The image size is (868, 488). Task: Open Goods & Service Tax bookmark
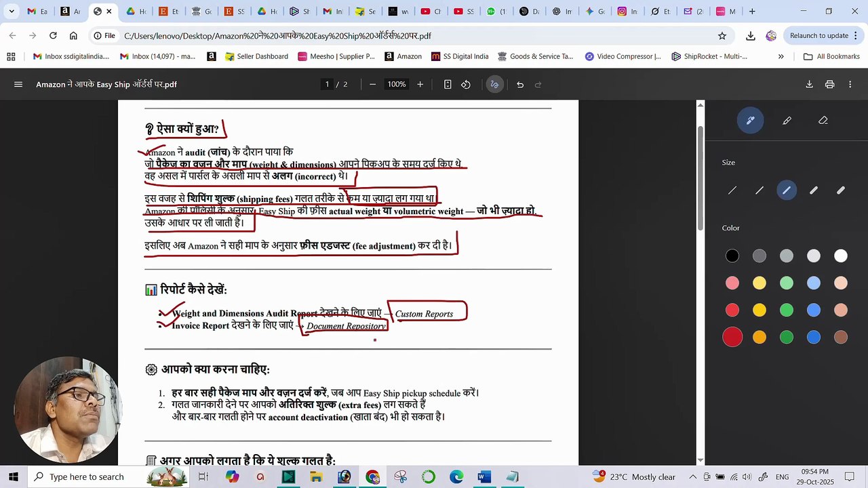pos(535,57)
